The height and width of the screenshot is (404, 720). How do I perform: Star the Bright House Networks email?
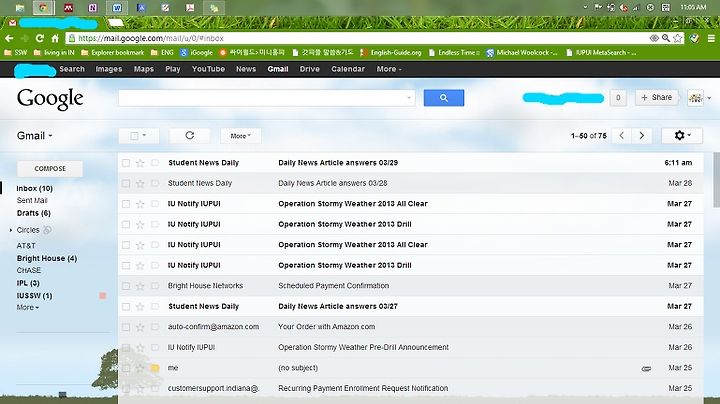pos(141,286)
